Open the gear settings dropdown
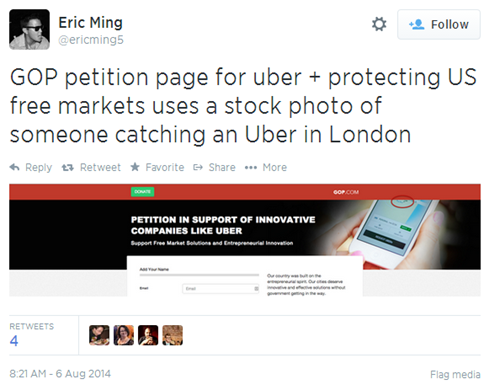 click(x=379, y=24)
